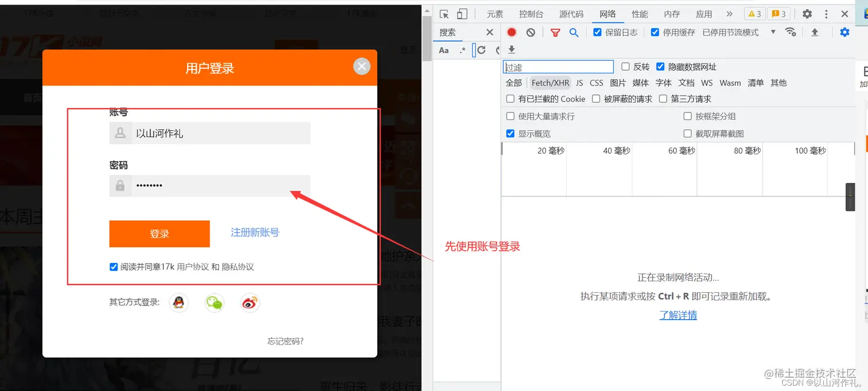Toggle 保留日志 preserve log checkbox
The image size is (868, 391).
(598, 32)
